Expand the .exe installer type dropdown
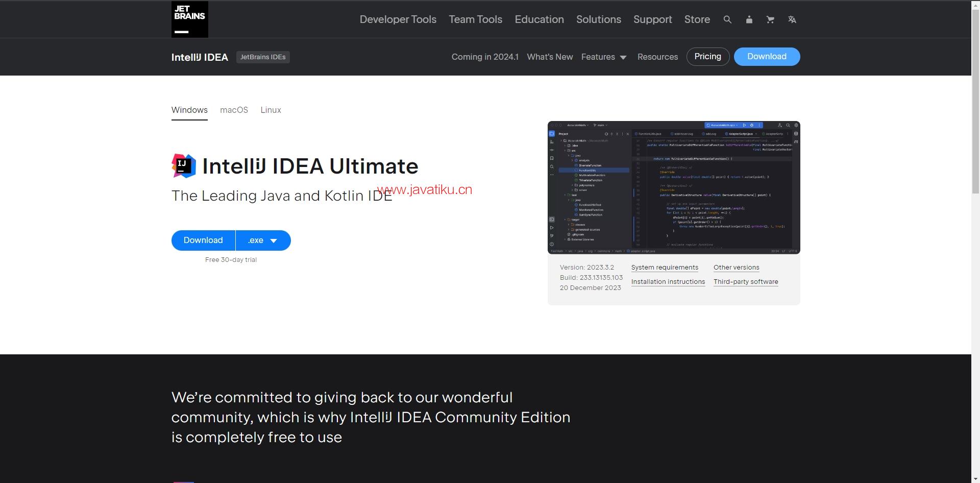Image resolution: width=980 pixels, height=483 pixels. click(263, 240)
